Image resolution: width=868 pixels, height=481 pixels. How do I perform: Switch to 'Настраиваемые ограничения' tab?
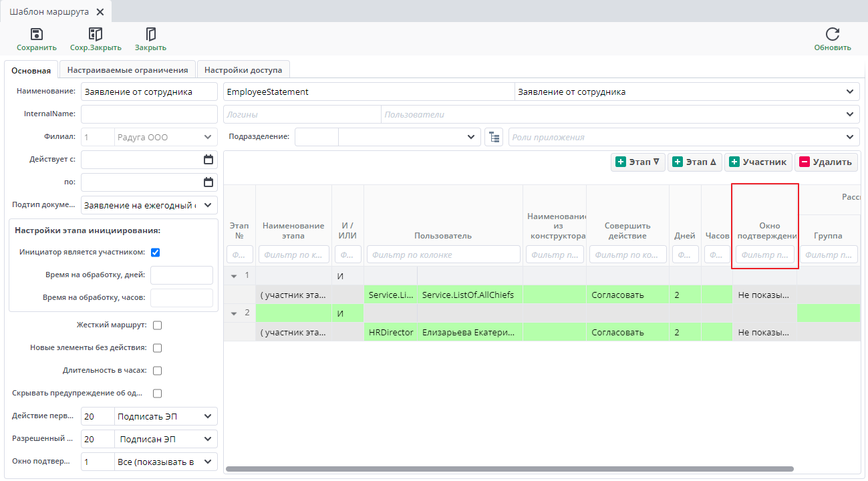point(127,70)
